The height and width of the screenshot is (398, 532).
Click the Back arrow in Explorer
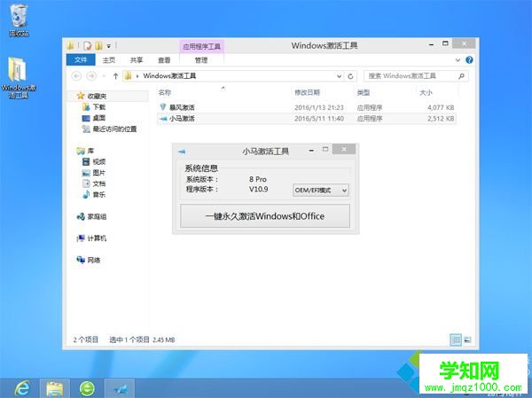pos(76,76)
